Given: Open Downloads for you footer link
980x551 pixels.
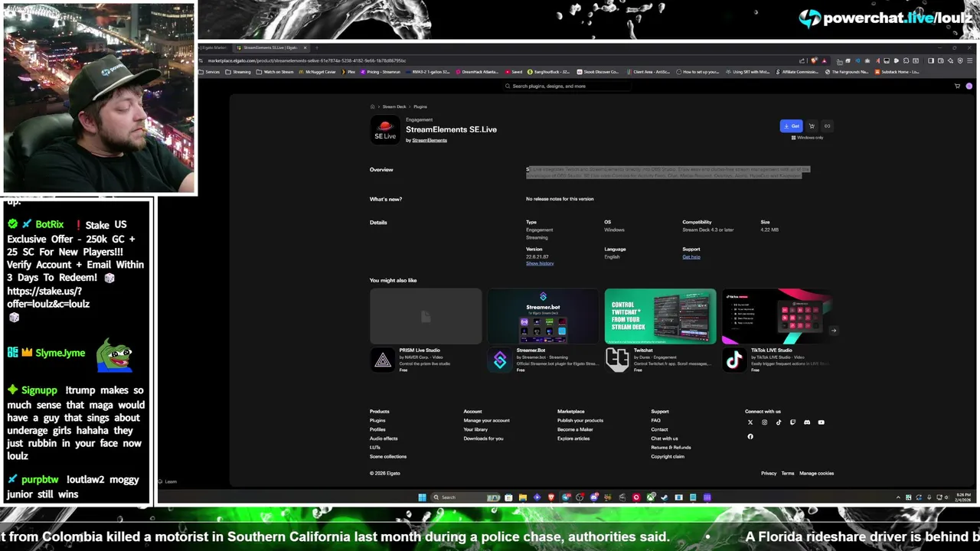Looking at the screenshot, I should point(483,439).
